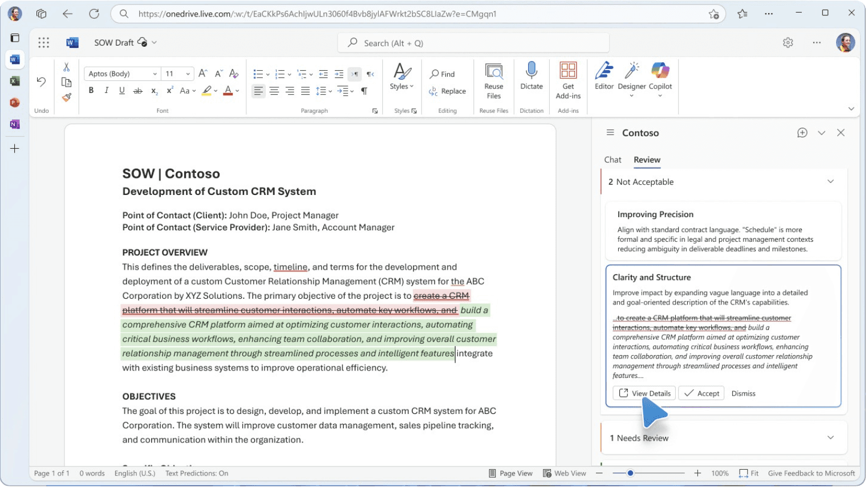Switch to the Chat tab
This screenshot has width=868, height=488.
(x=613, y=160)
